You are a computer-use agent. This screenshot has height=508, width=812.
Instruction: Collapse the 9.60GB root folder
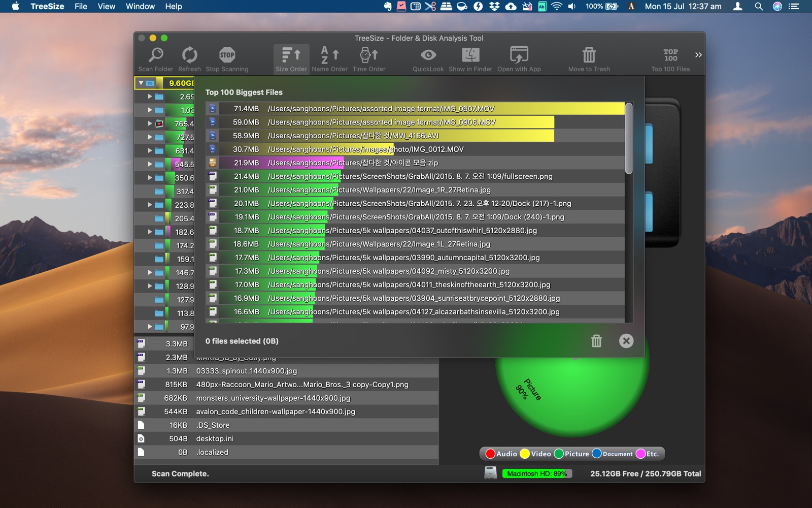(x=141, y=83)
